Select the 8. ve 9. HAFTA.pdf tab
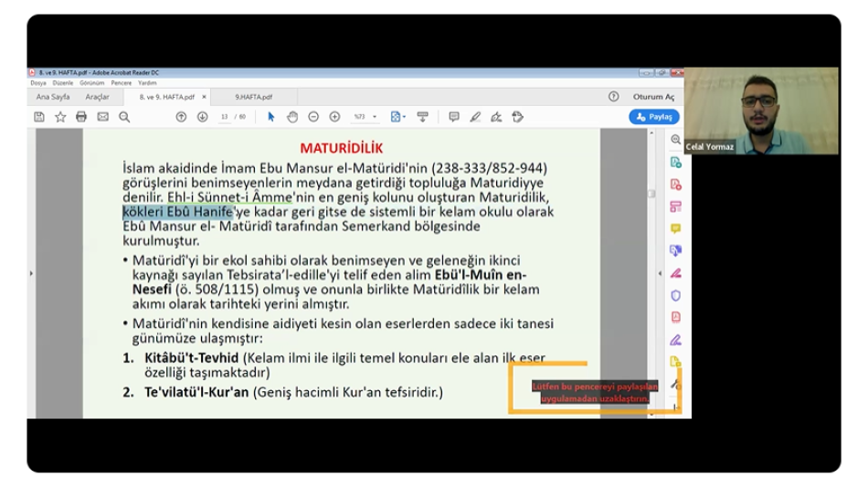868x488 pixels. (x=166, y=96)
